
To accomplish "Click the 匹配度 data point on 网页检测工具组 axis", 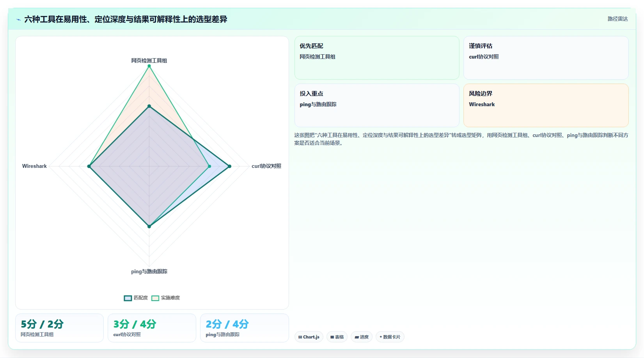I will tap(149, 106).
